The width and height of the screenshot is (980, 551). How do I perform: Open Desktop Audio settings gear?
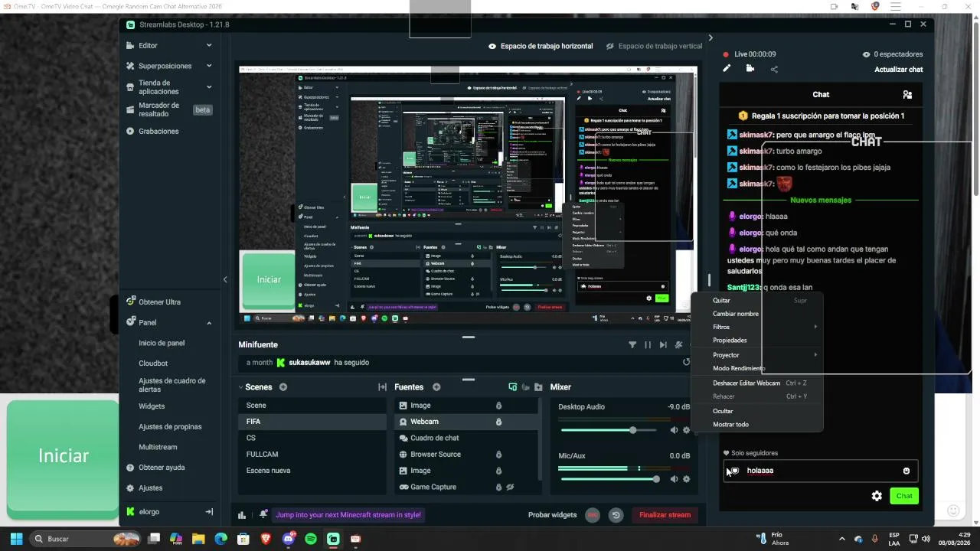pos(686,430)
